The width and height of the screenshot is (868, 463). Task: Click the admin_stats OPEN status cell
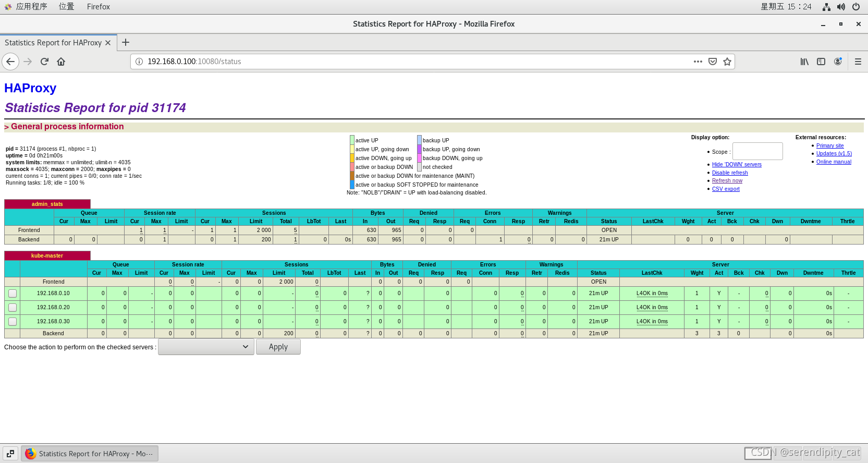click(609, 230)
